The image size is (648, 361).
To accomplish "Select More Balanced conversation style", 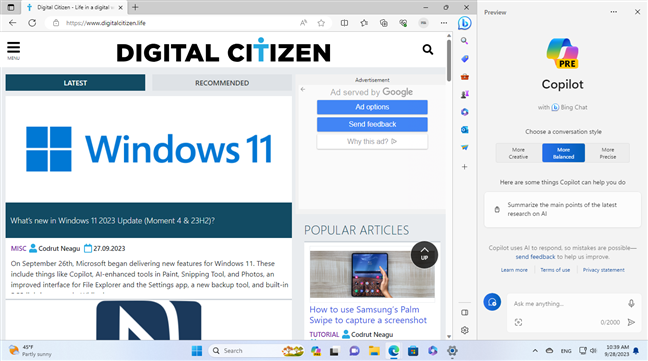I will click(x=563, y=153).
